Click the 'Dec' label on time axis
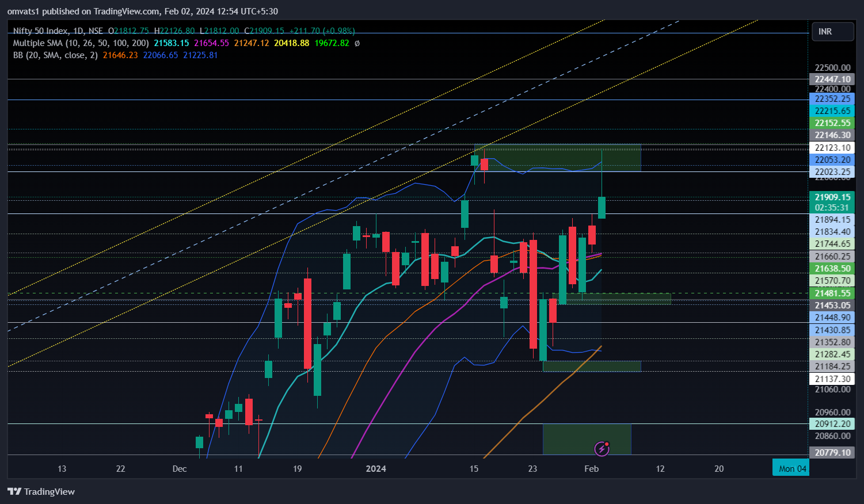The image size is (864, 504). [180, 469]
